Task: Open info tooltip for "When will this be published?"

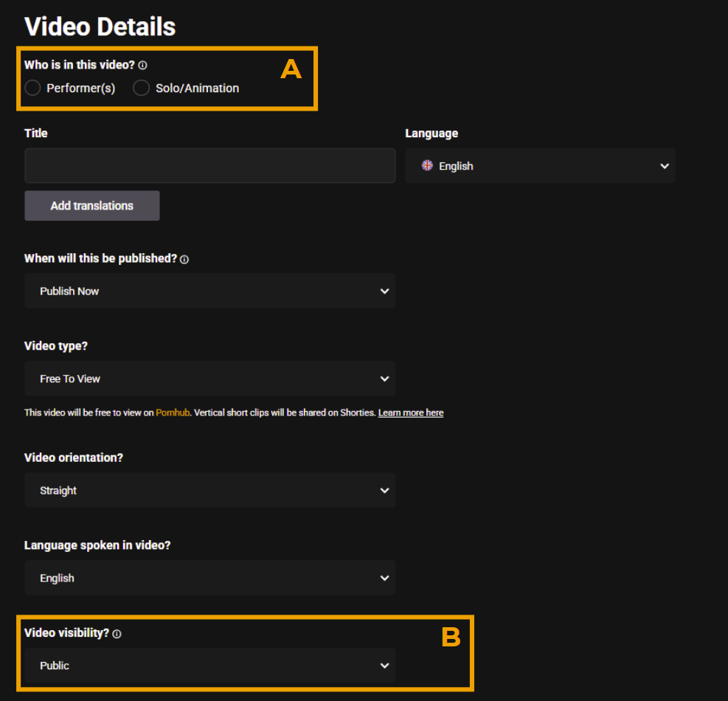Action: point(184,260)
